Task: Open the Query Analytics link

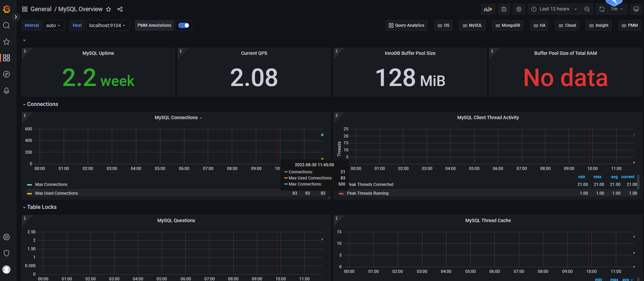Action: [x=406, y=25]
